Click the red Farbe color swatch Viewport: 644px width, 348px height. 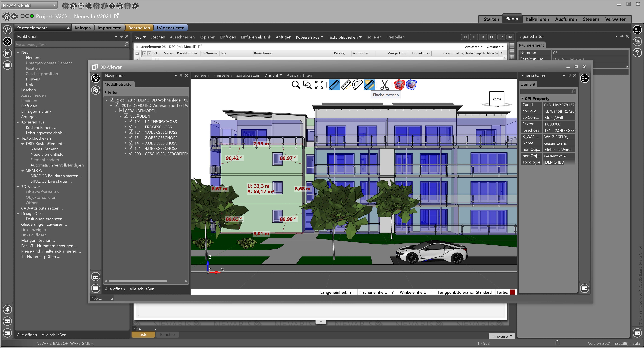pyautogui.click(x=512, y=292)
